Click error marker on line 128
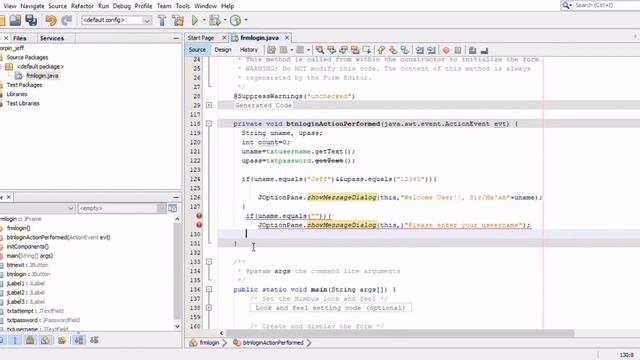Image resolution: width=640 pixels, height=360 pixels. (199, 216)
